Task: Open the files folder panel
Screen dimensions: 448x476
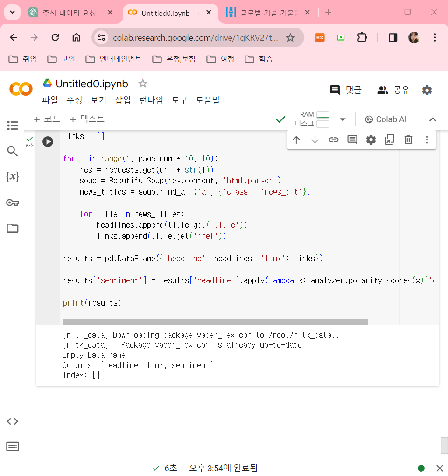Action: pos(13,228)
